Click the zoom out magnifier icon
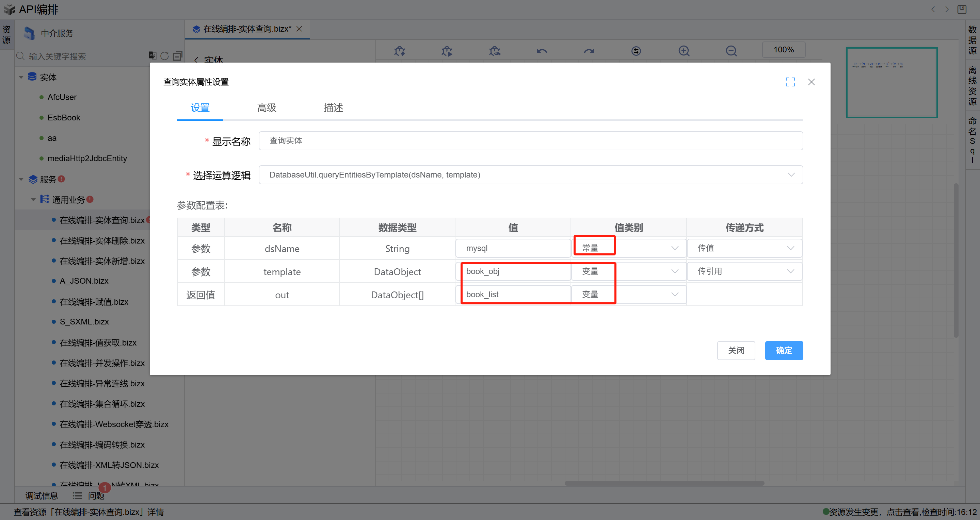 click(731, 51)
